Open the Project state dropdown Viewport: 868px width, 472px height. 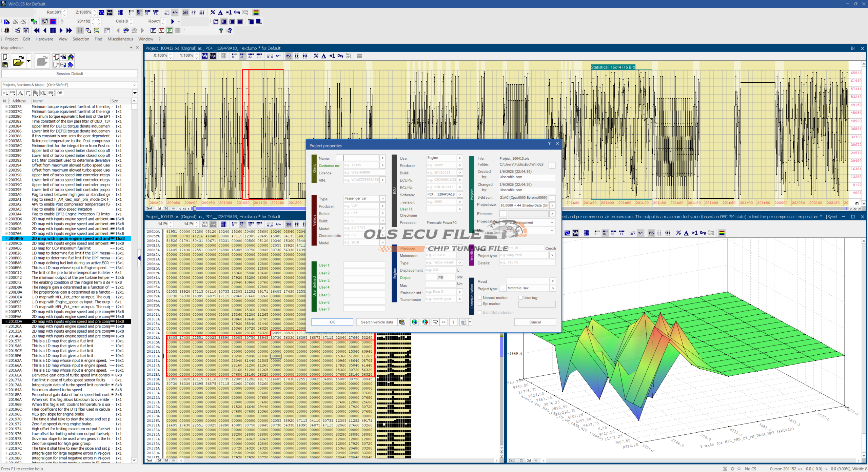pyautogui.click(x=552, y=222)
